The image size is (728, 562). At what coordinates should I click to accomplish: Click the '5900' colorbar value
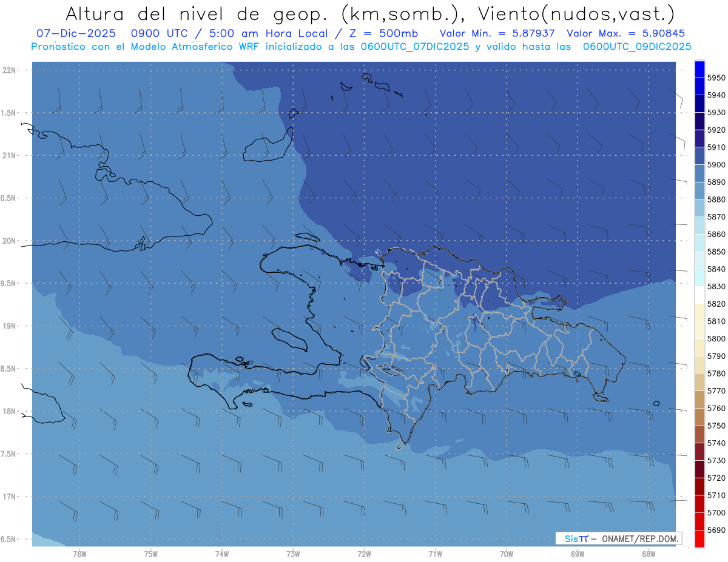click(x=716, y=165)
